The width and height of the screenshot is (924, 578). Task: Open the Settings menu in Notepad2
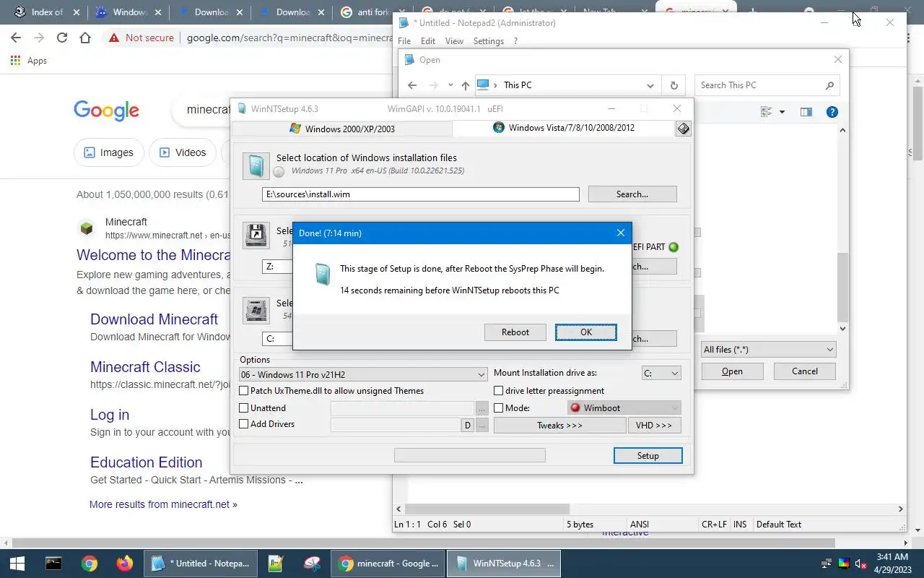[489, 41]
